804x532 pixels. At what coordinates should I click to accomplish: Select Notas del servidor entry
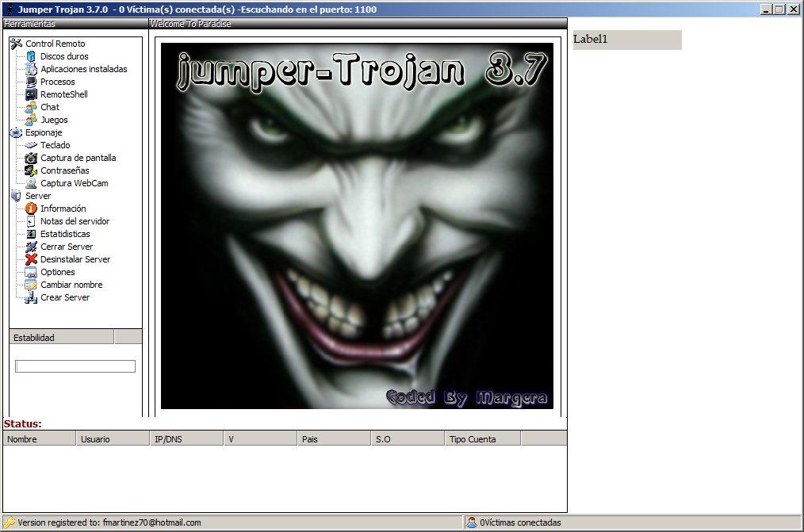point(75,221)
